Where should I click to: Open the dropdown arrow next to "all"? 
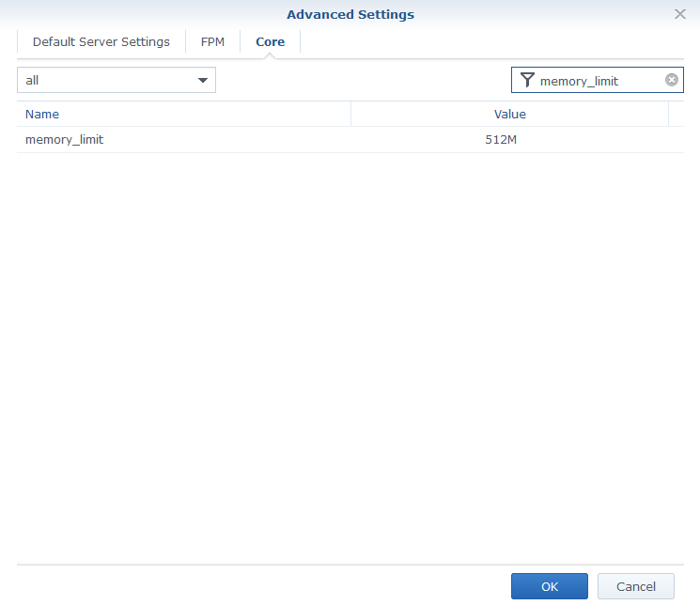(203, 81)
